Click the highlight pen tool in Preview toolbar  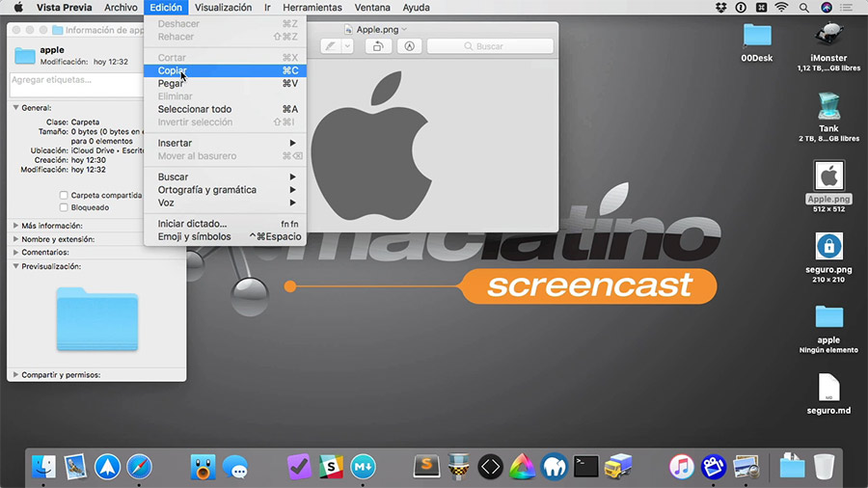click(x=331, y=46)
